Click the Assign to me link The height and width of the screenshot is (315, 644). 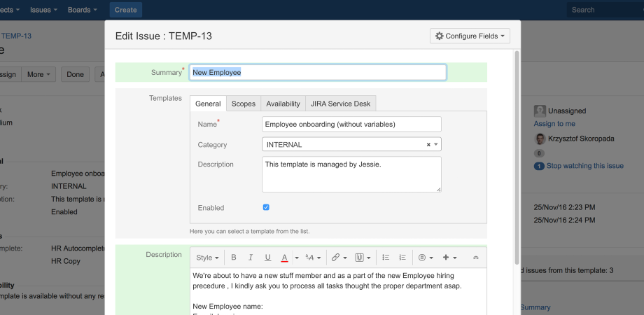point(554,124)
